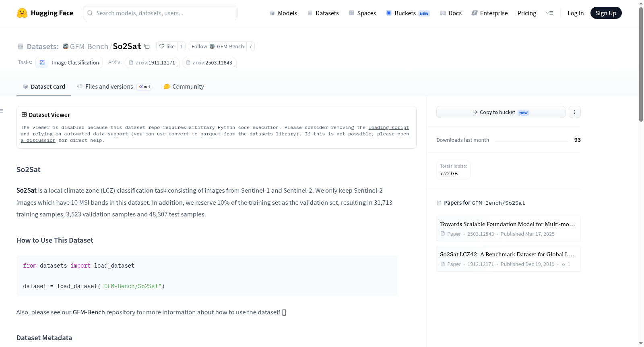
Task: Open Buckets in the navigation bar
Action: [x=408, y=13]
